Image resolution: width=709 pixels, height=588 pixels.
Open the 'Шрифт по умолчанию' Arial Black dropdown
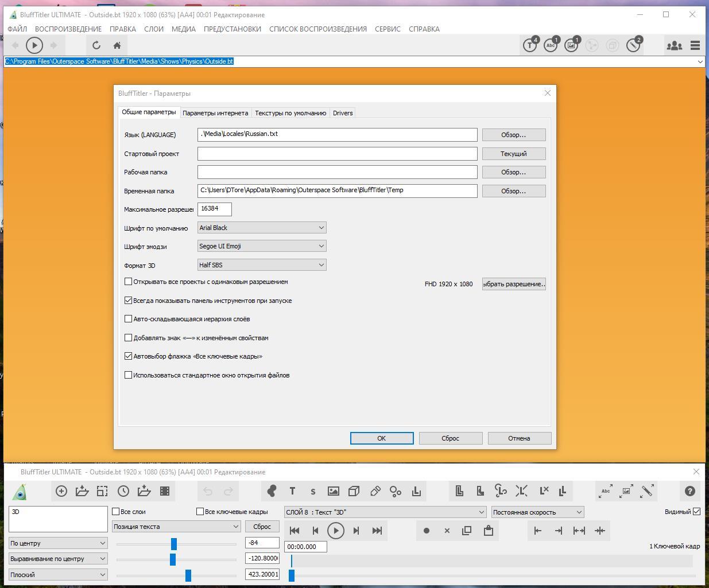pyautogui.click(x=262, y=228)
